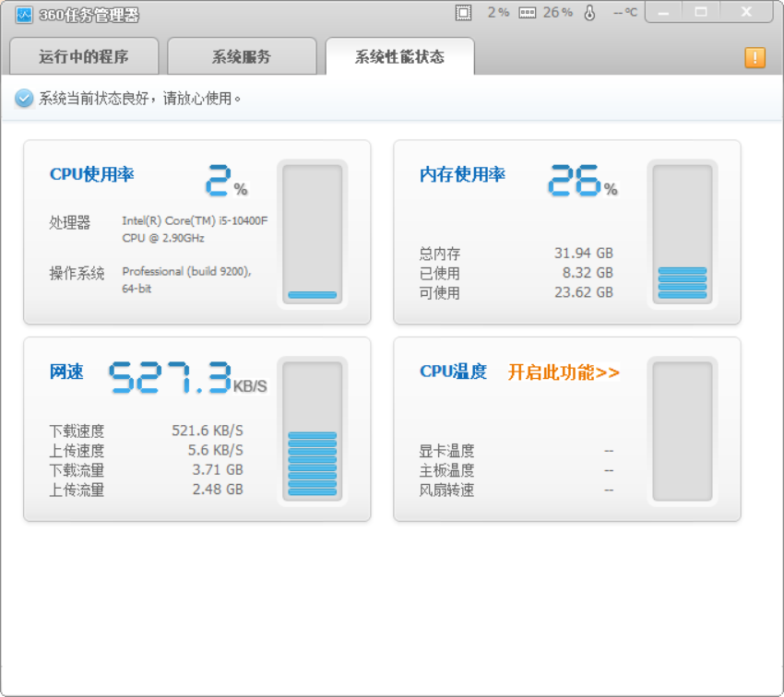The width and height of the screenshot is (784, 697).
Task: Click the empty CPU temperature meter graphic
Action: pyautogui.click(x=682, y=431)
